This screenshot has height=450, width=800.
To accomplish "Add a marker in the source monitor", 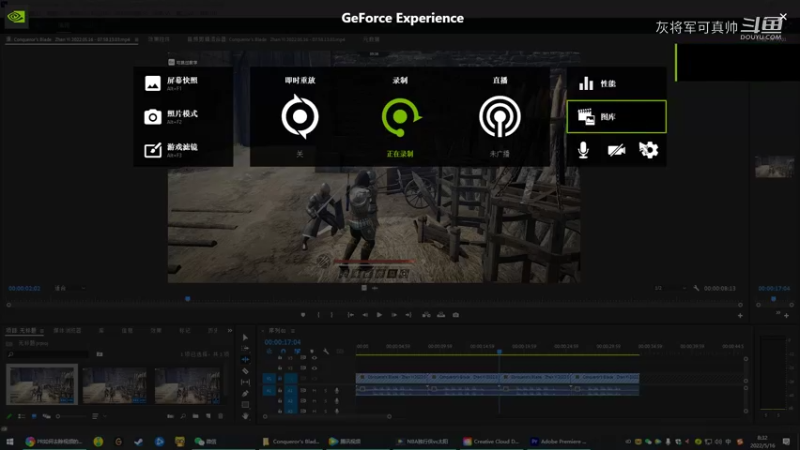I will tap(303, 315).
